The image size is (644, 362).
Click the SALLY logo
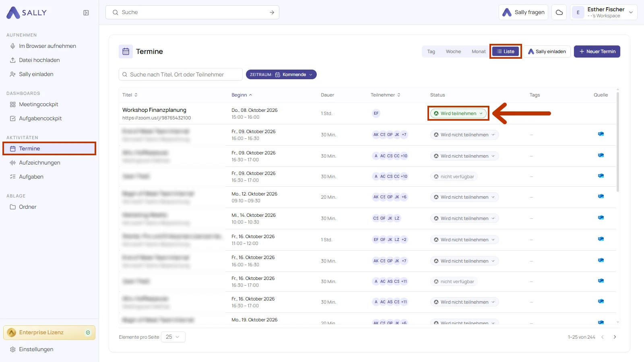(x=27, y=12)
